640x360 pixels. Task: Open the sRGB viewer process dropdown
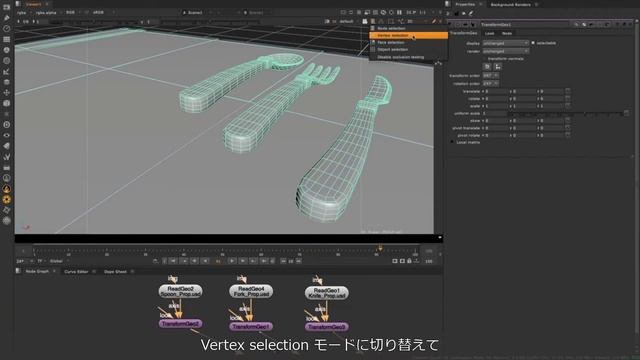click(x=100, y=13)
